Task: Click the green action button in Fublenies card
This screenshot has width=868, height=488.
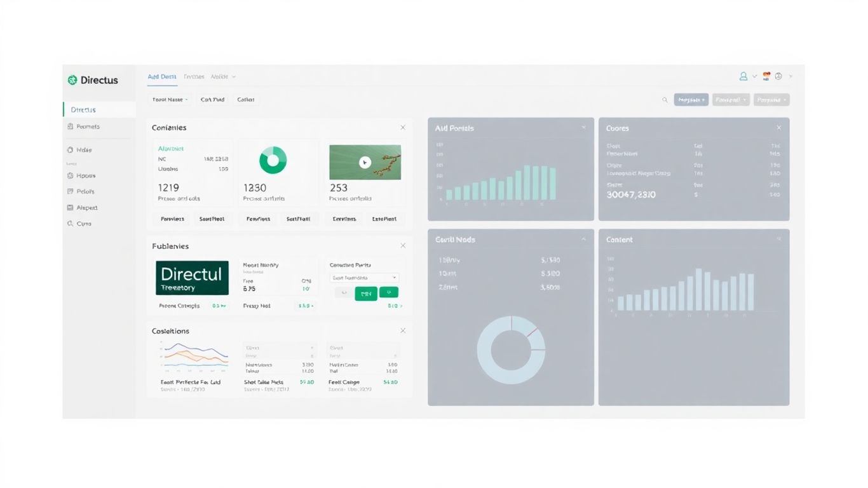Action: [x=365, y=292]
